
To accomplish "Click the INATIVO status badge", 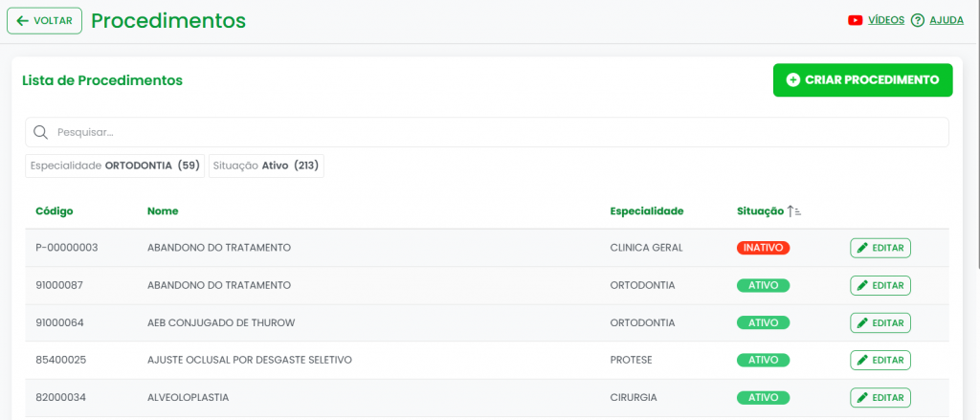I will point(763,248).
